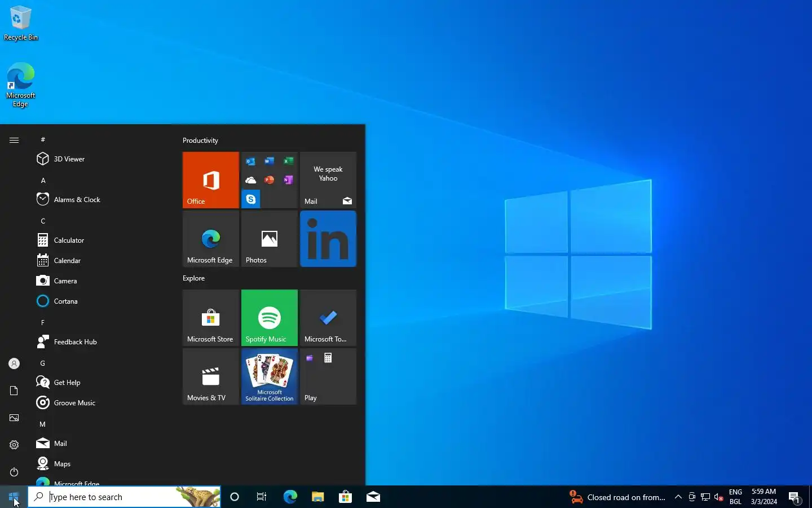Screen dimensions: 812x508
Task: Open the Action Center notifications
Action: coord(795,497)
